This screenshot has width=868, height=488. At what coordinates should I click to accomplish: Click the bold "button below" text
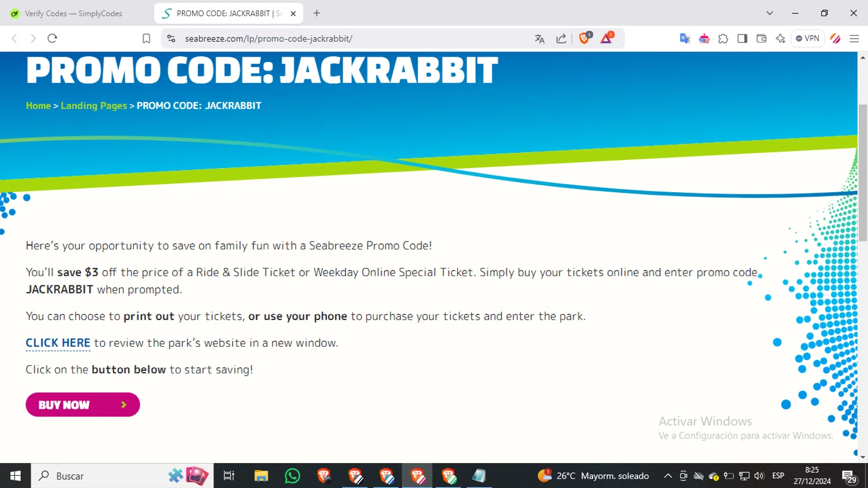coord(128,369)
